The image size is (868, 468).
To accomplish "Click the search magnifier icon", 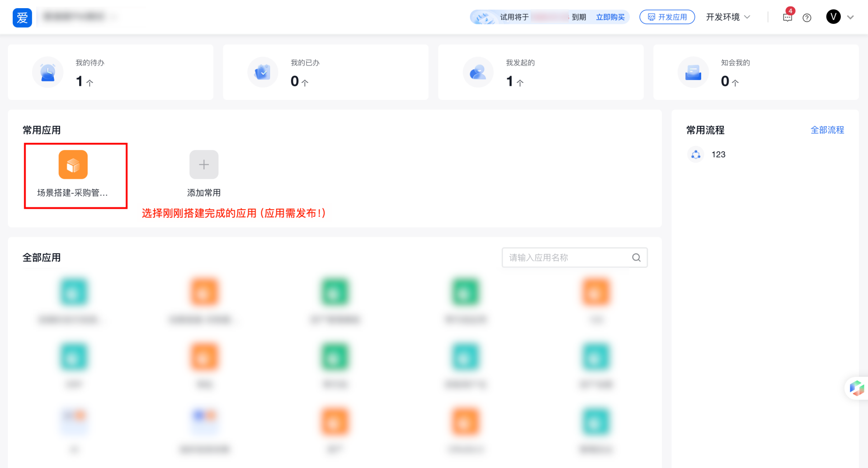I will coord(636,257).
